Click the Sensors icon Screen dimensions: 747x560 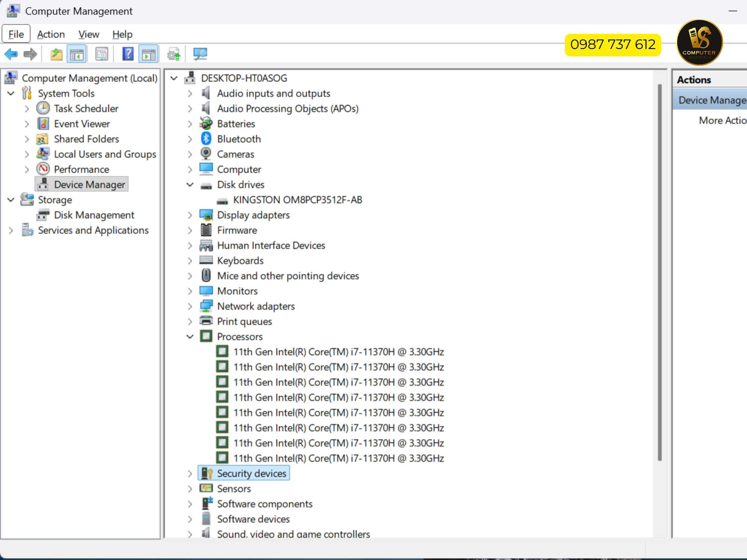pos(206,488)
